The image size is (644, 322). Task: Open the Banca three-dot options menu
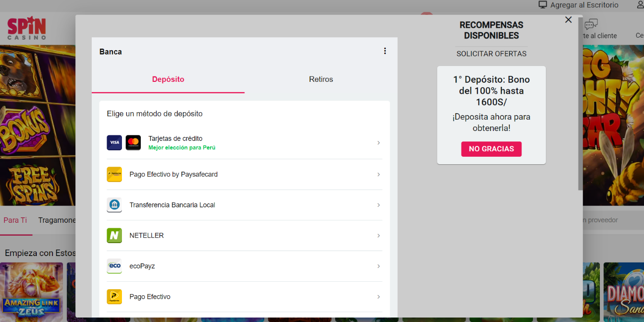click(385, 51)
